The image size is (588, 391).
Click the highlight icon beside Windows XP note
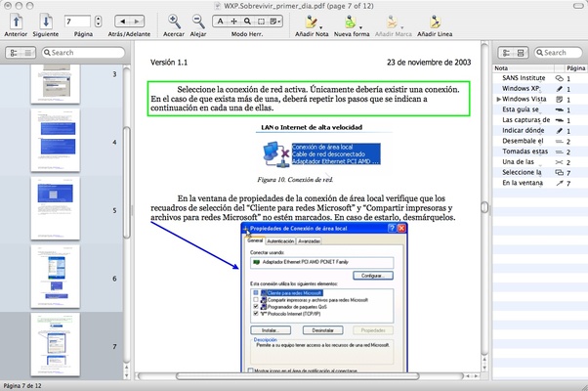tap(559, 89)
